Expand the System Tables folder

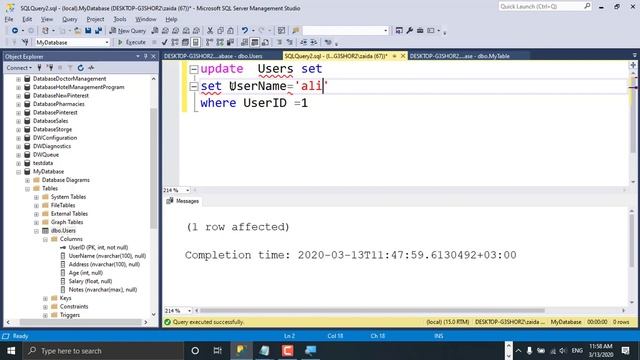[x=36, y=197]
